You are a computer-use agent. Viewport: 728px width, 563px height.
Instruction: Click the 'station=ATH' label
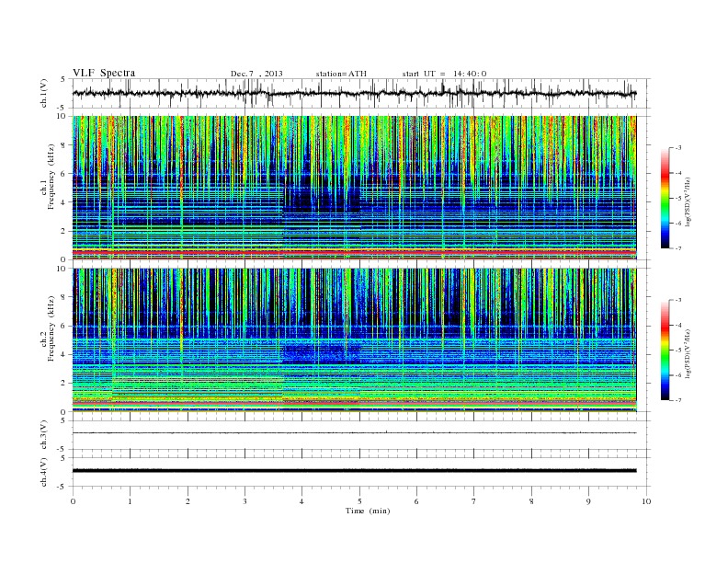tap(341, 74)
